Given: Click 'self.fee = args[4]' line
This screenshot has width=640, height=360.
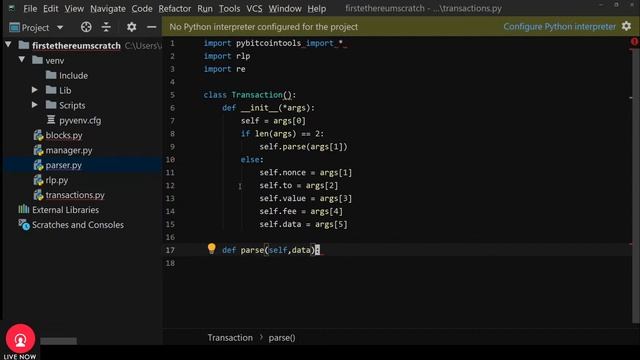Looking at the screenshot, I should point(301,211).
